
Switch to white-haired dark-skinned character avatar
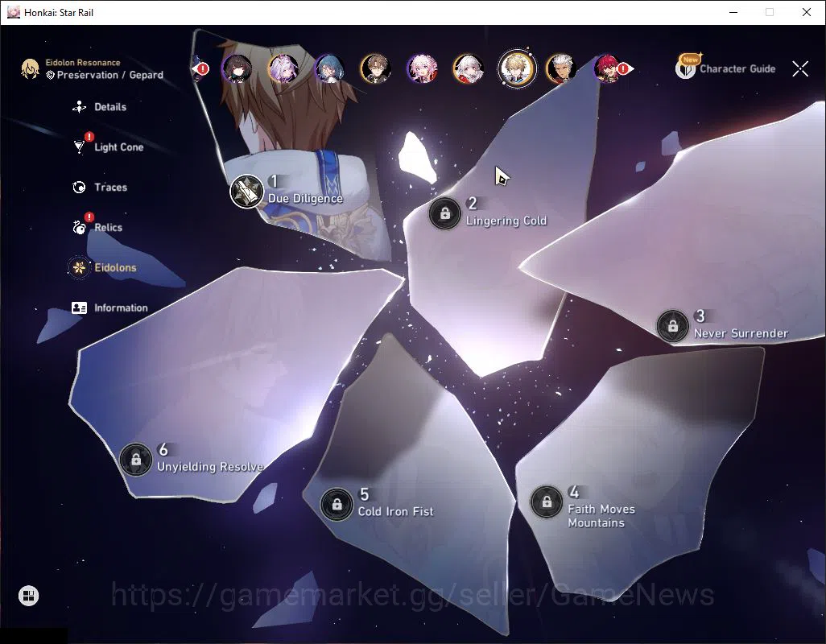coord(561,69)
